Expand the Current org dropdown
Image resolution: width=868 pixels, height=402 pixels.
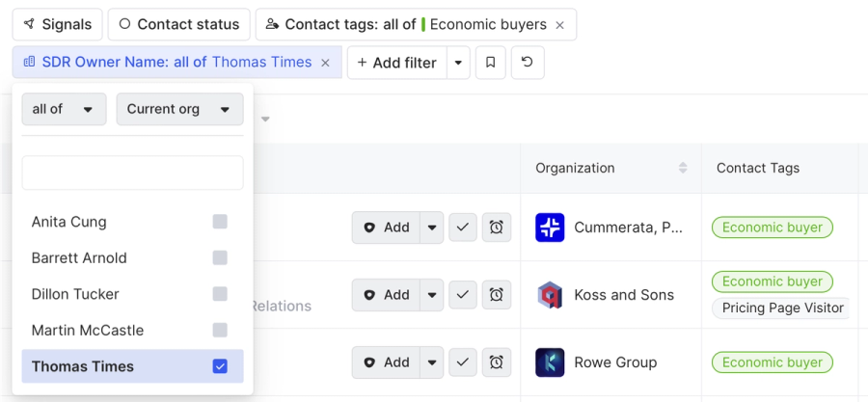click(x=179, y=109)
